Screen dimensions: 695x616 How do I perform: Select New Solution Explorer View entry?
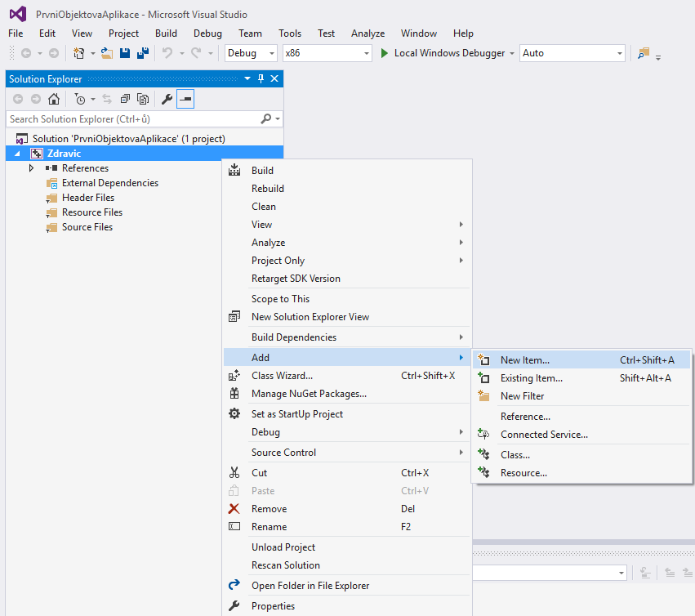click(x=347, y=317)
